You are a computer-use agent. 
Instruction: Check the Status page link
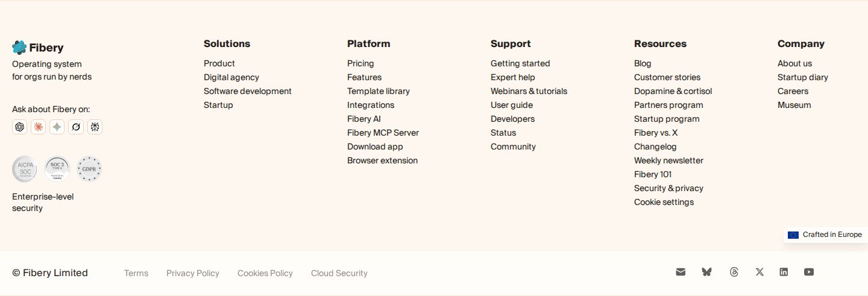coord(503,133)
